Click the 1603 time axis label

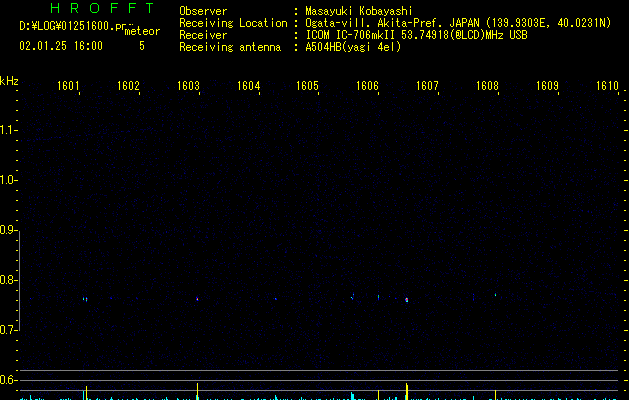tap(188, 86)
